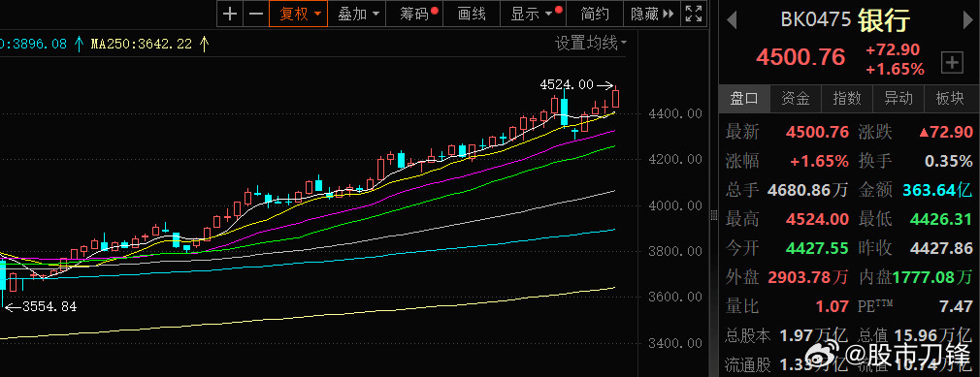Zoom in chart with plus icon
Image resolution: width=980 pixels, height=377 pixels.
click(230, 14)
